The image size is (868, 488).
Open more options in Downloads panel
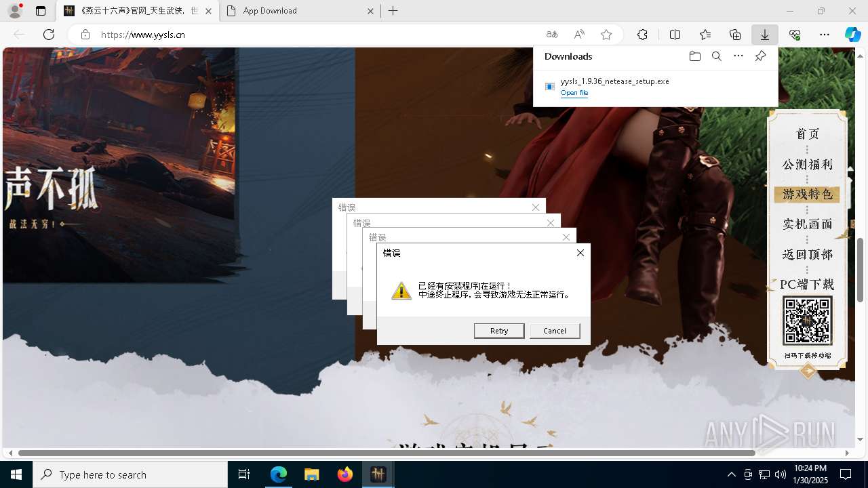tap(738, 56)
